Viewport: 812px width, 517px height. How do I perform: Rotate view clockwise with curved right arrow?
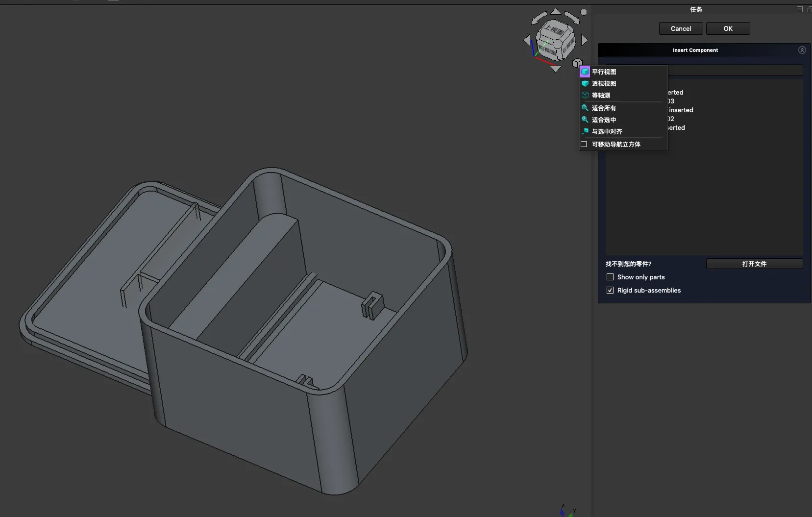click(572, 18)
